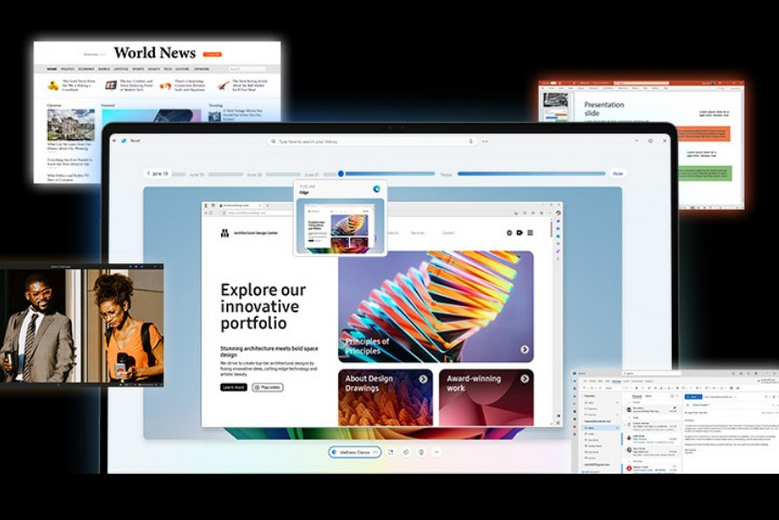Click the Today timeline segment bar
The image size is (779, 520).
tap(531, 174)
